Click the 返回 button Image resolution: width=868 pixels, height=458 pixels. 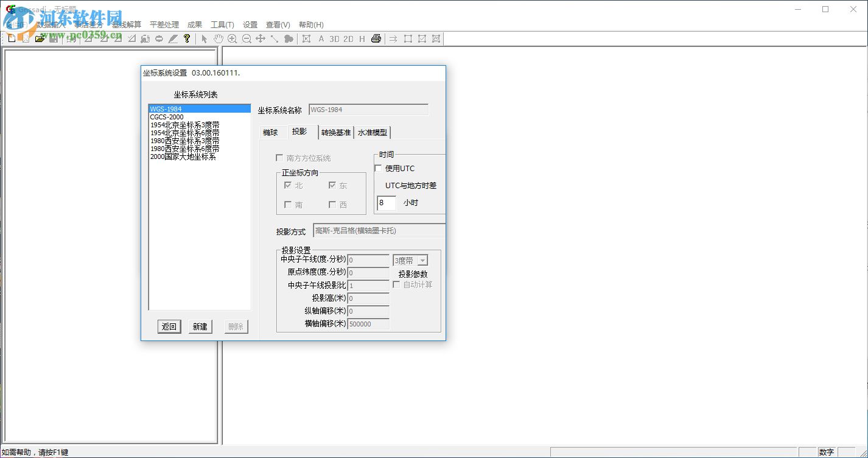pyautogui.click(x=169, y=326)
